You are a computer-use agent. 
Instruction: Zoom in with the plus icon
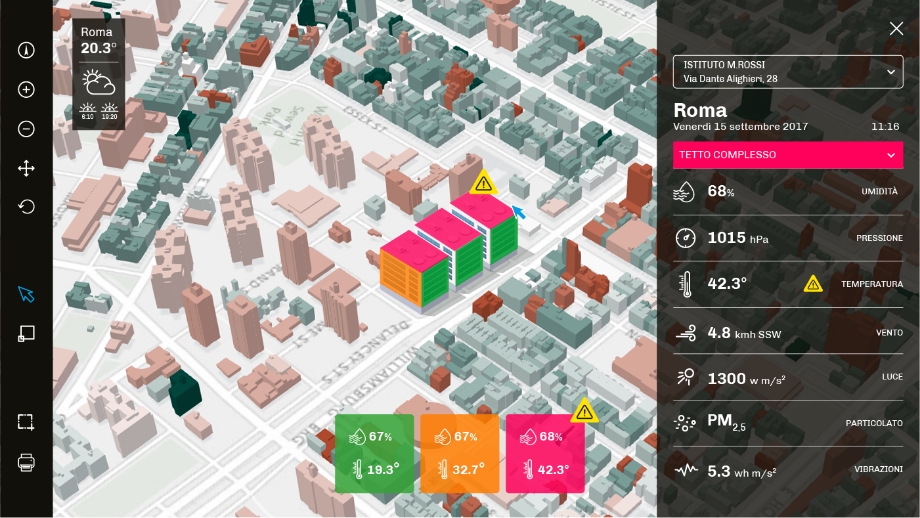pyautogui.click(x=26, y=90)
